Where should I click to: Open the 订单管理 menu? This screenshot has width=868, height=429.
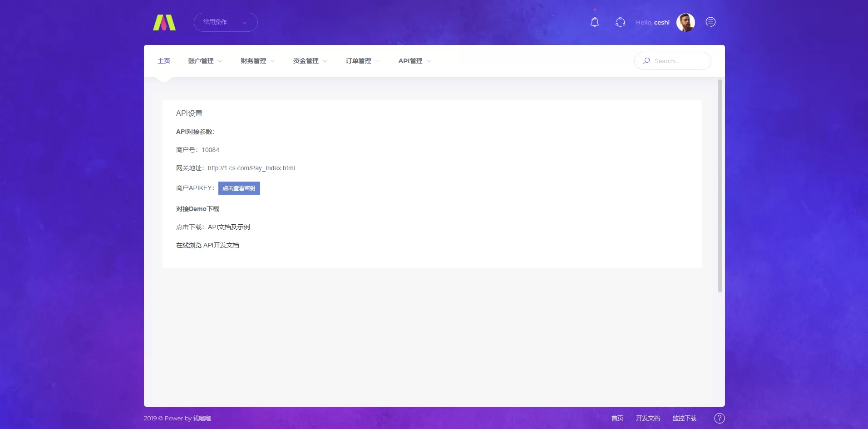(x=362, y=61)
